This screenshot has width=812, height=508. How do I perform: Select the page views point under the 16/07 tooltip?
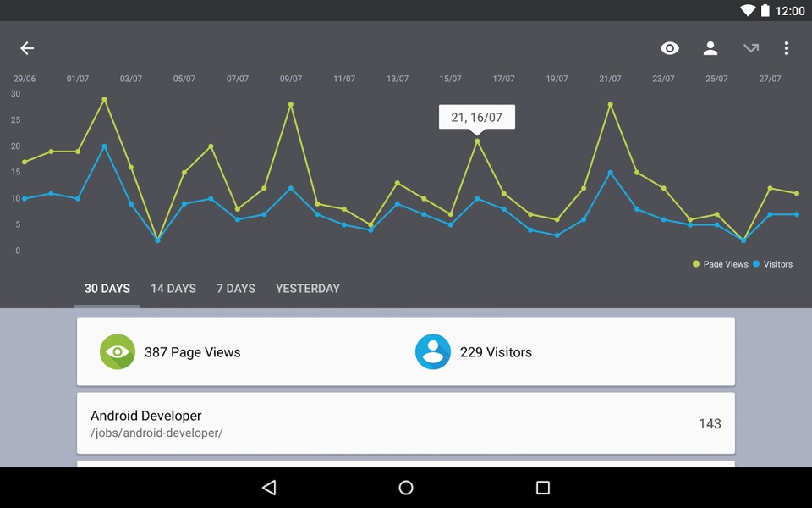pos(477,141)
